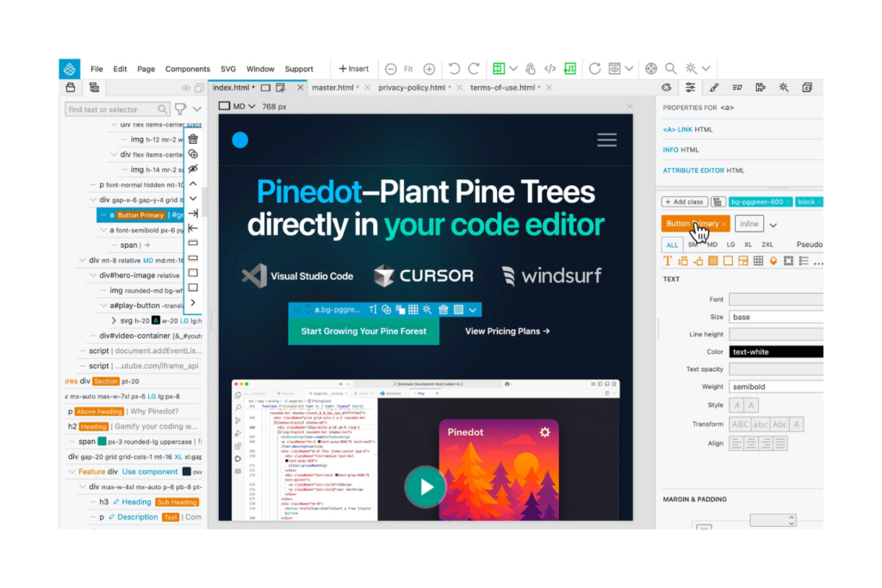Screen dimensions: 882x588
Task: Redo the last action
Action: (474, 69)
